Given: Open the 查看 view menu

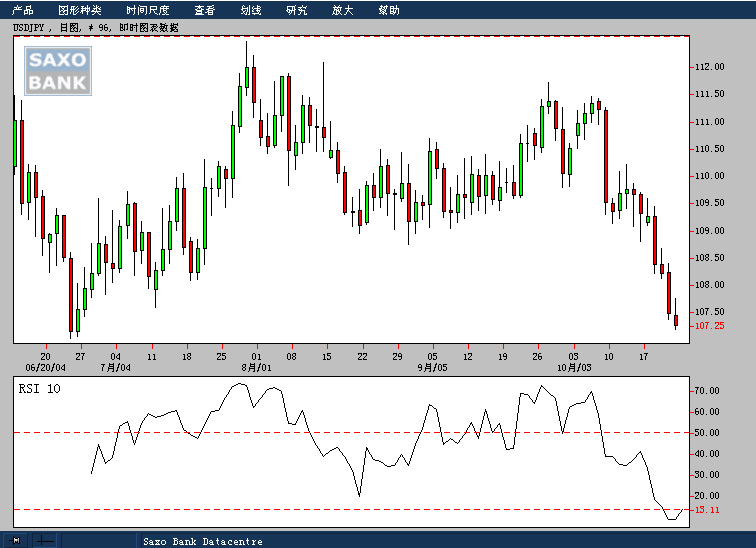Looking at the screenshot, I should tap(204, 10).
